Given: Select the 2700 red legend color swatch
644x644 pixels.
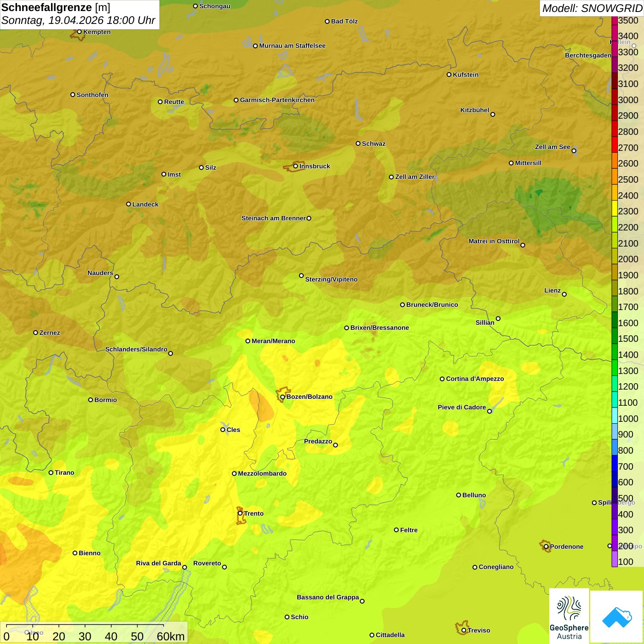Looking at the screenshot, I should 615,144.
